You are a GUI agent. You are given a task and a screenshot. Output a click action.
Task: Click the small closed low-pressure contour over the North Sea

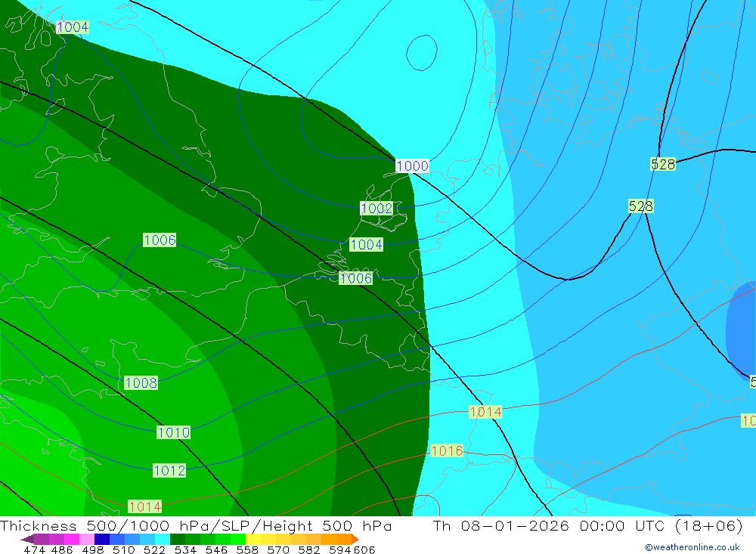[x=422, y=53]
